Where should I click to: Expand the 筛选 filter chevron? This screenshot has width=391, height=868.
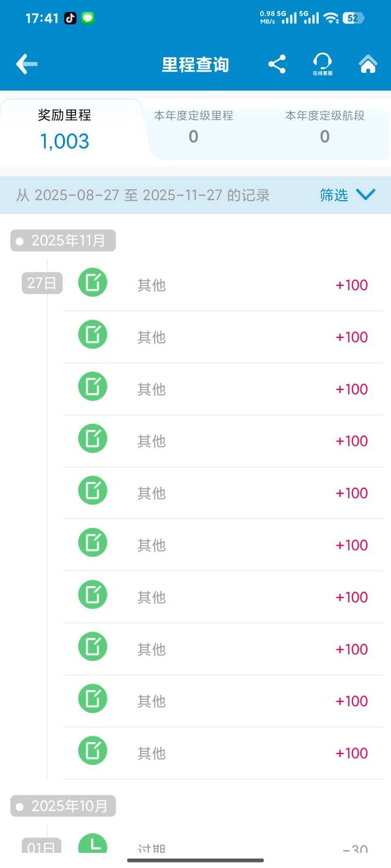point(365,195)
